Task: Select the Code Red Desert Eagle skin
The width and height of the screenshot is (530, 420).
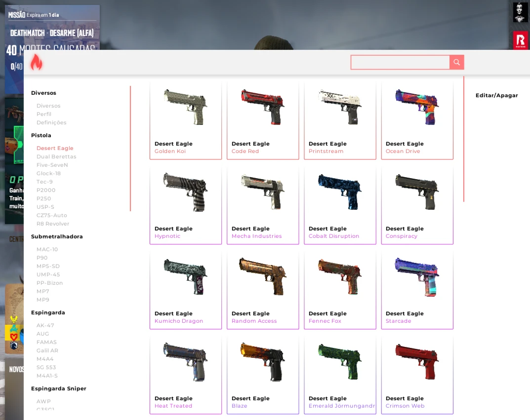Action: tap(263, 120)
